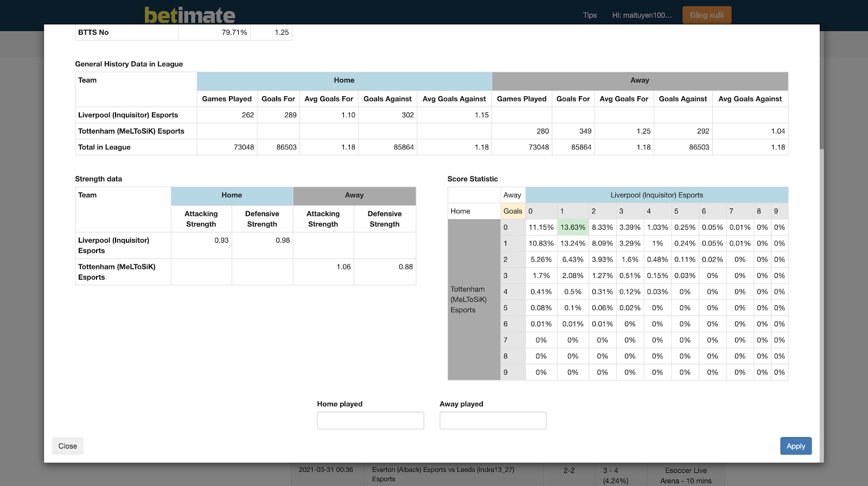This screenshot has width=868, height=486.
Task: Click the Đăng xuất logout button
Action: (x=707, y=15)
